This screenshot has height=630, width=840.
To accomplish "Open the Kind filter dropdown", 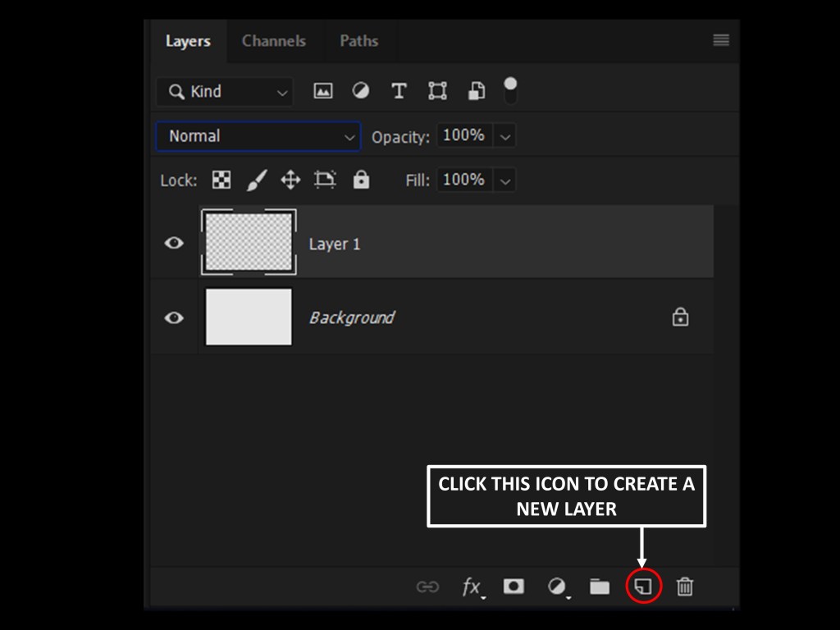I will [224, 92].
